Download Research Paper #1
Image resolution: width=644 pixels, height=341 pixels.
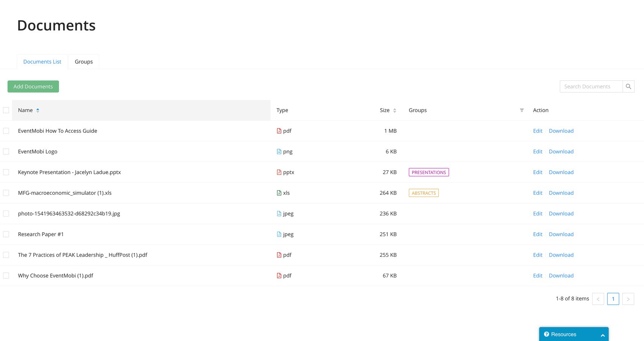(561, 234)
